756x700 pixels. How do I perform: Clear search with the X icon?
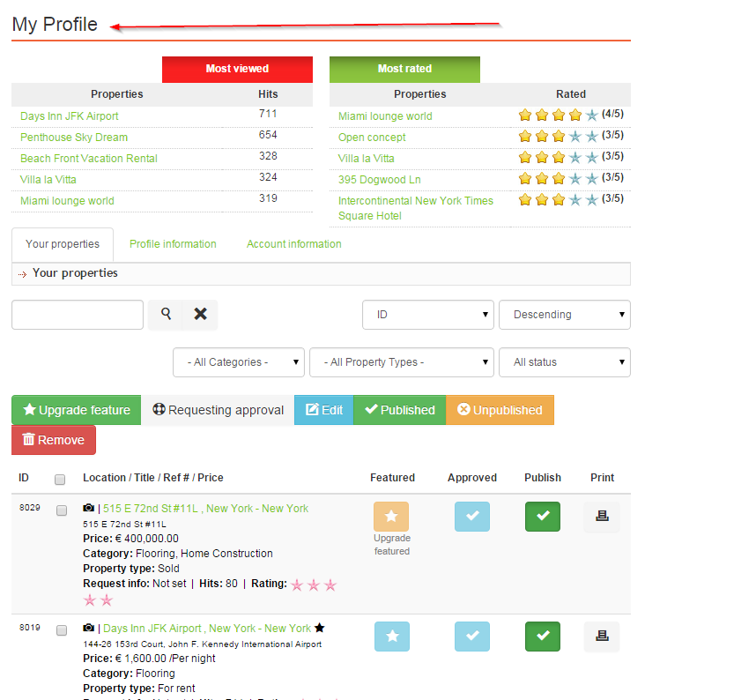click(200, 315)
